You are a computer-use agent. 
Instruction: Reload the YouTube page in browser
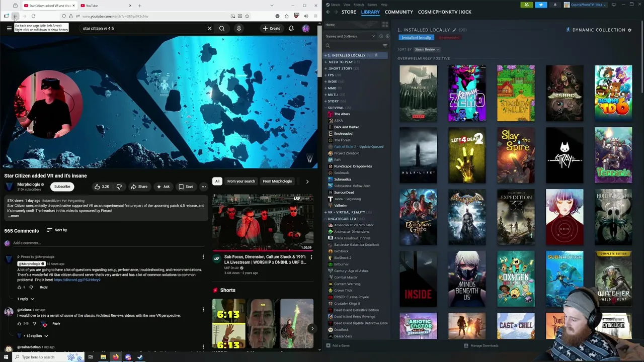pyautogui.click(x=33, y=16)
